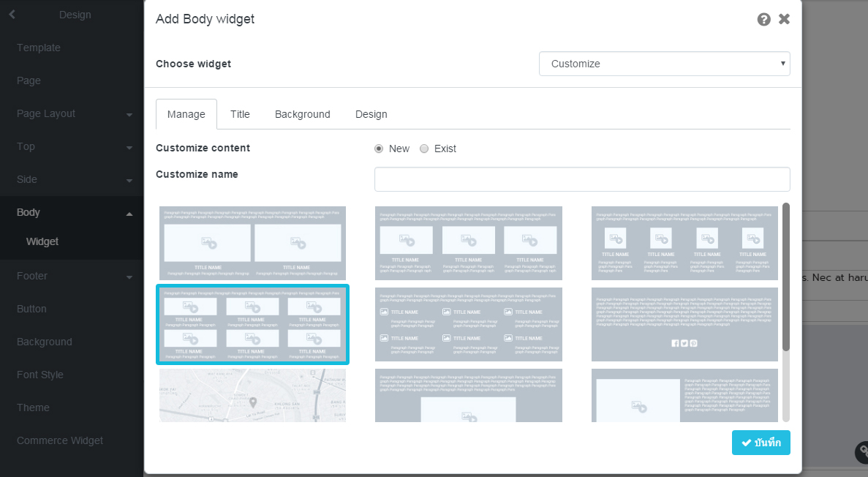Image resolution: width=868 pixels, height=477 pixels.
Task: Select the map layout thumbnail
Action: tap(252, 395)
